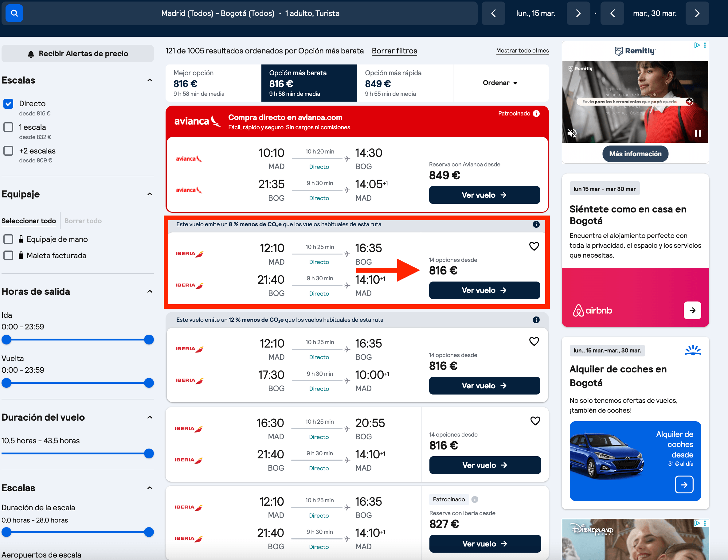The height and width of the screenshot is (560, 728).
Task: Check Maleta facturada filter
Action: tap(8, 255)
